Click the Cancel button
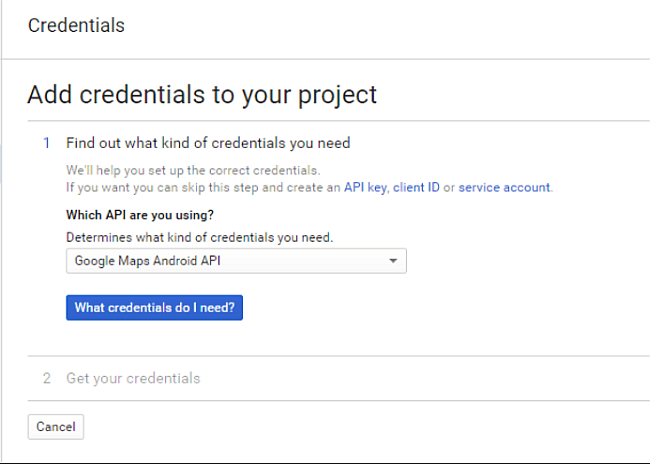Image resolution: width=650 pixels, height=464 pixels. pos(56,427)
